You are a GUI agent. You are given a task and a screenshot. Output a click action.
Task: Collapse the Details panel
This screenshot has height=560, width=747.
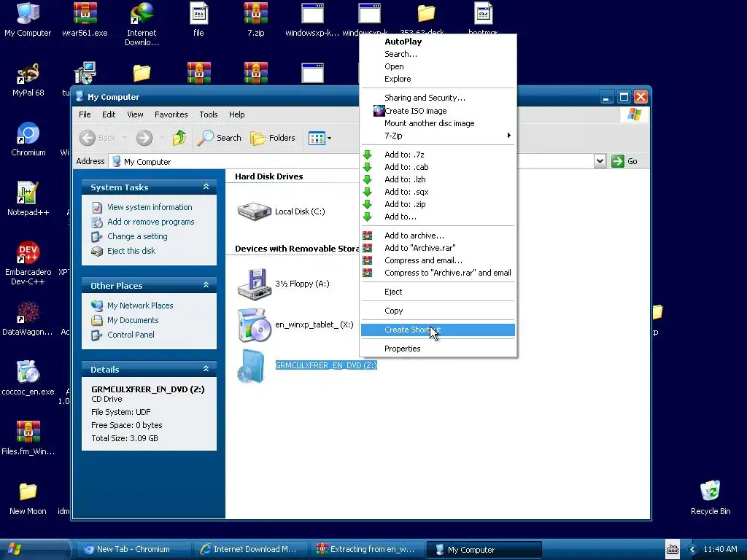click(206, 368)
